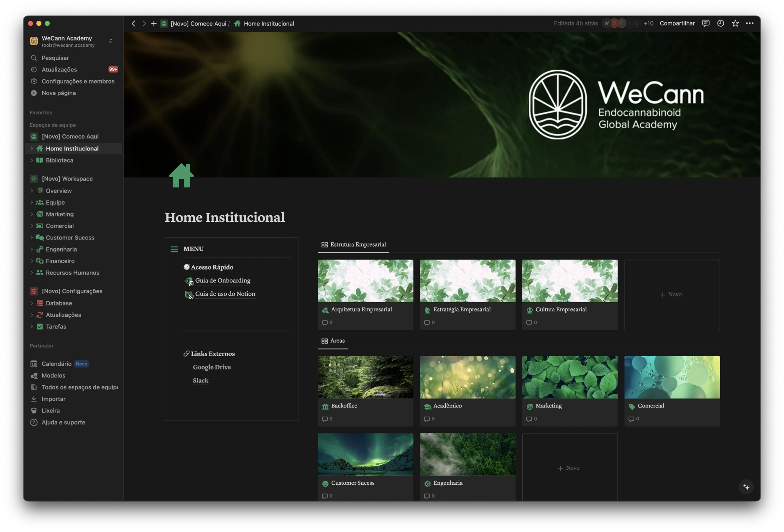Click the Lixeira trash icon
This screenshot has width=784, height=532.
pos(34,411)
